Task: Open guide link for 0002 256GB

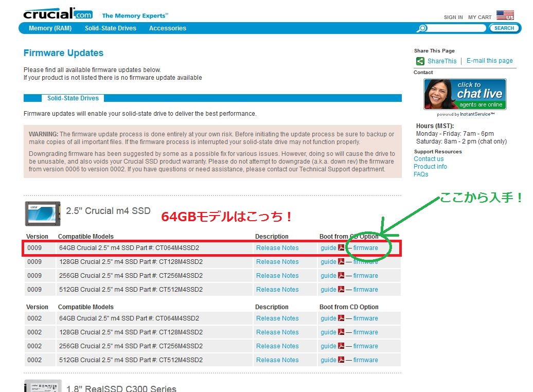Action: 328,346
